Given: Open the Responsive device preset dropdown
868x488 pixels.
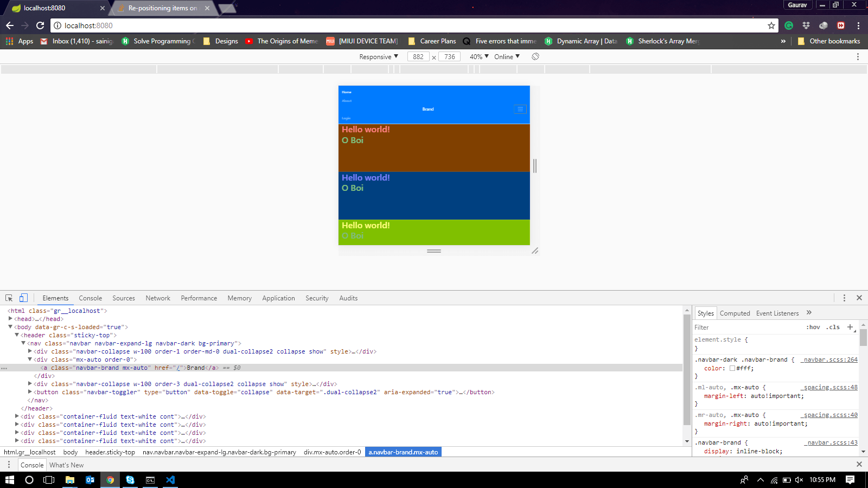Looking at the screenshot, I should pyautogui.click(x=377, y=56).
